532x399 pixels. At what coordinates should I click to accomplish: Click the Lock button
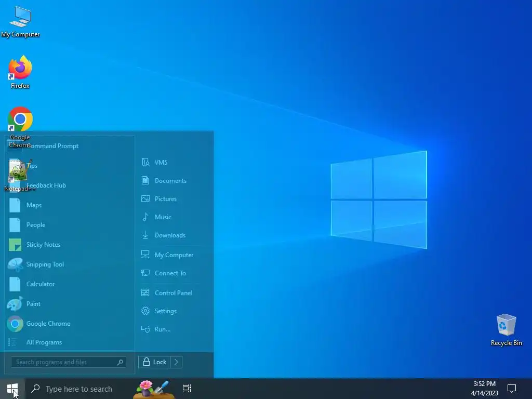coord(154,362)
